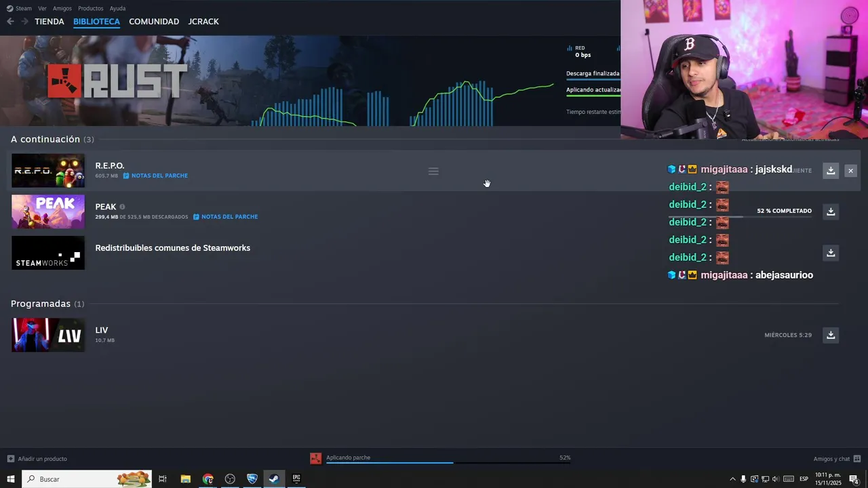Image resolution: width=868 pixels, height=488 pixels.
Task: Click the Descarga finalizada status text
Action: point(593,73)
